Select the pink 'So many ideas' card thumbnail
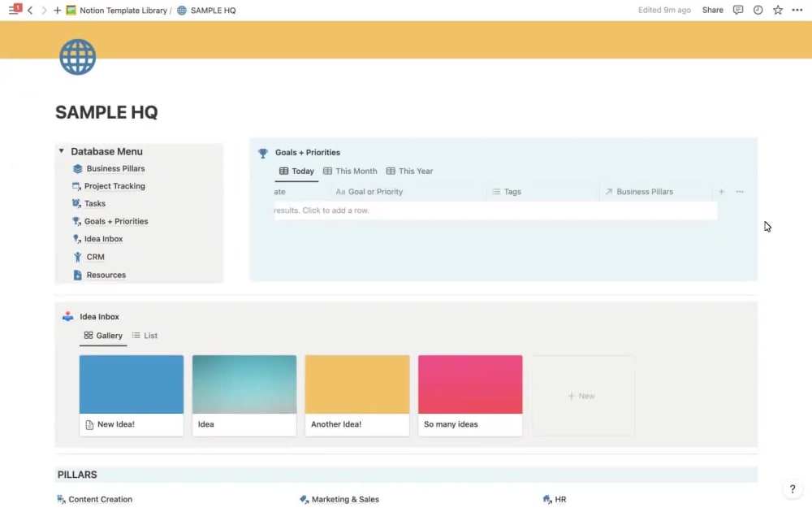The image size is (812, 508). point(469,382)
